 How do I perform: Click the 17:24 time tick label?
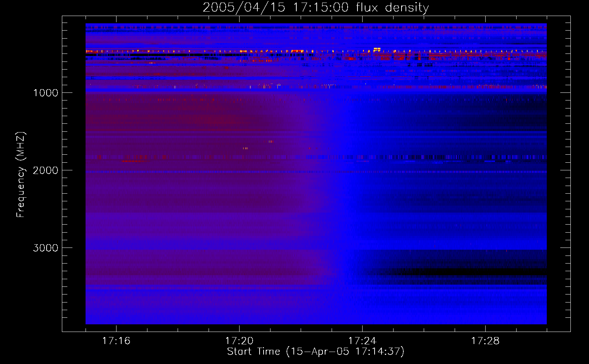point(362,341)
